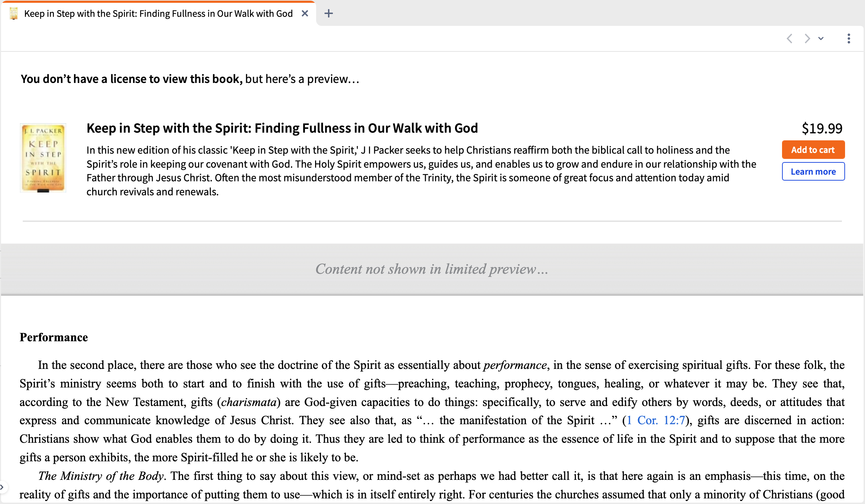Open the three-dot panel menu
The width and height of the screenshot is (865, 504).
849,38
